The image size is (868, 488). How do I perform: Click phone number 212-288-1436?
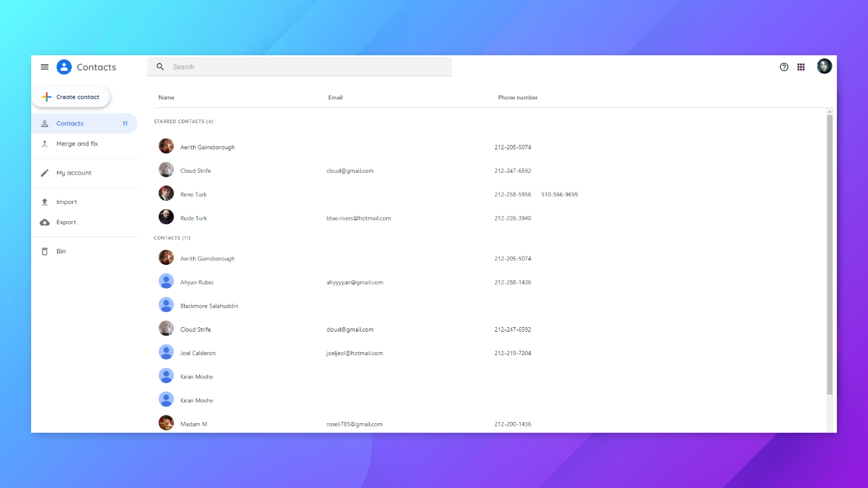point(513,282)
